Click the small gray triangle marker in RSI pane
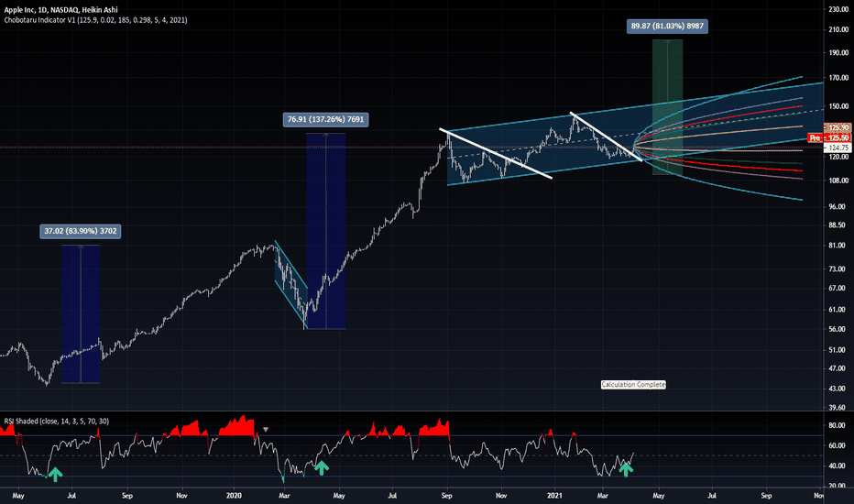The image size is (854, 504). pyautogui.click(x=266, y=430)
